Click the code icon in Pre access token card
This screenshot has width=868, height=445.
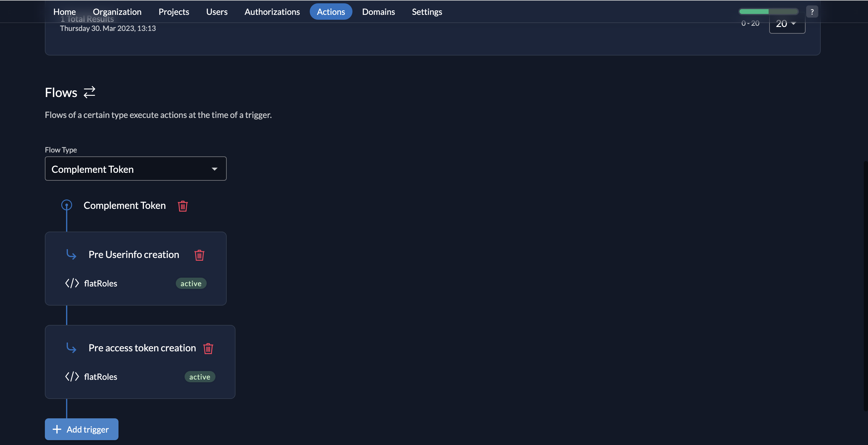tap(72, 376)
